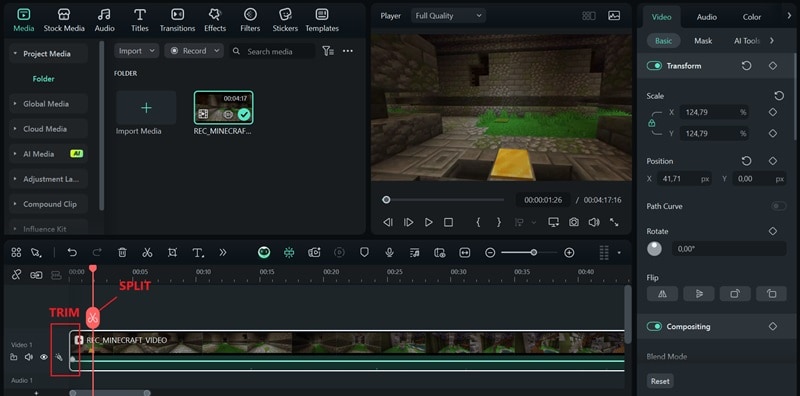Viewport: 800px width, 396px height.
Task: Open the Full Quality player dropdown
Action: tap(448, 16)
